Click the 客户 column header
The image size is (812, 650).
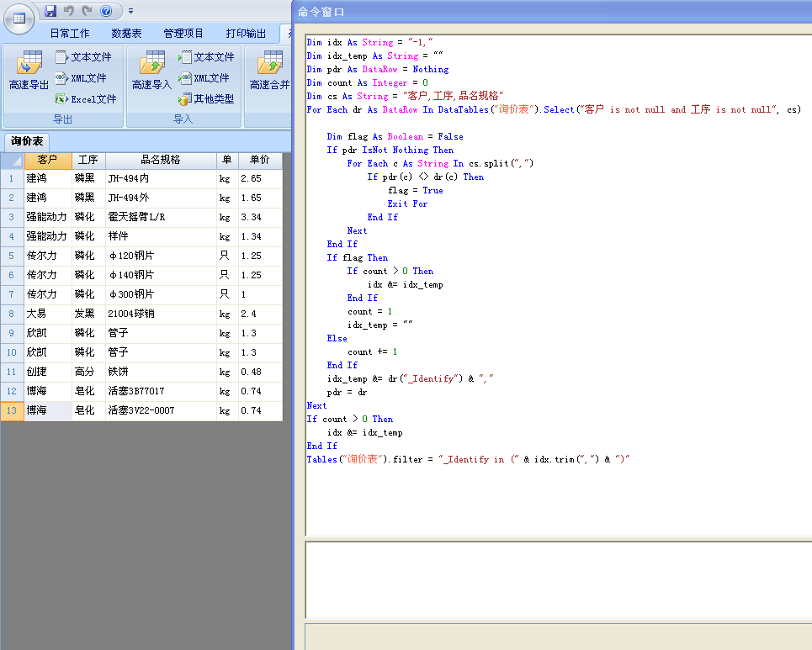[x=47, y=160]
